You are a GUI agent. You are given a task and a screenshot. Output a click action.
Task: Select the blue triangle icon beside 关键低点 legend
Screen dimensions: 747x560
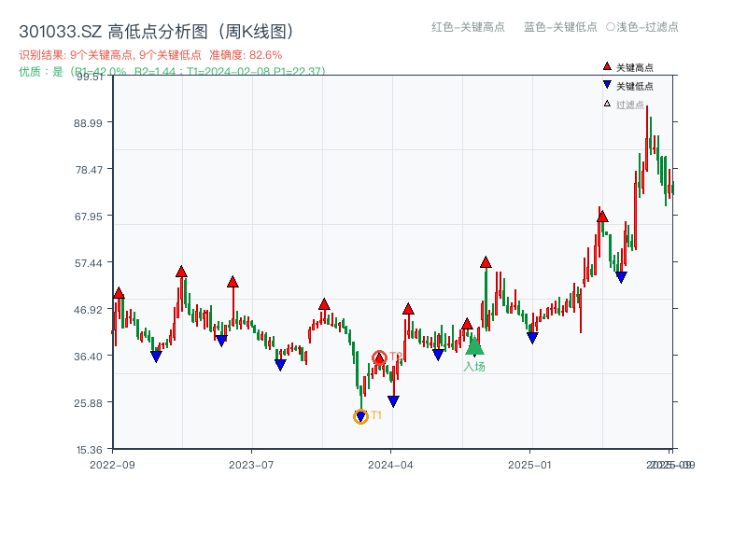tap(607, 85)
